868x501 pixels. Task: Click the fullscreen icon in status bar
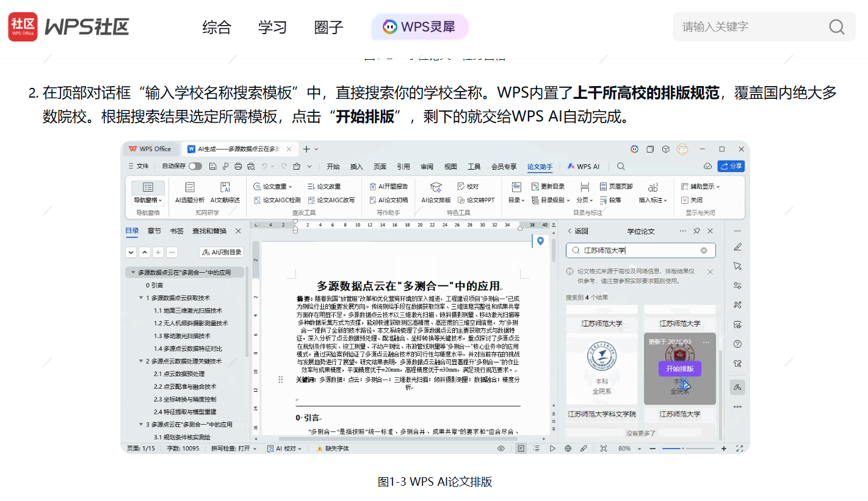739,449
